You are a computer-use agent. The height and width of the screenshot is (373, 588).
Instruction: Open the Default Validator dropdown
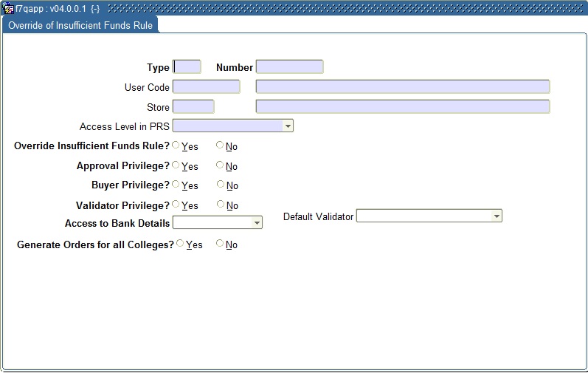(497, 216)
